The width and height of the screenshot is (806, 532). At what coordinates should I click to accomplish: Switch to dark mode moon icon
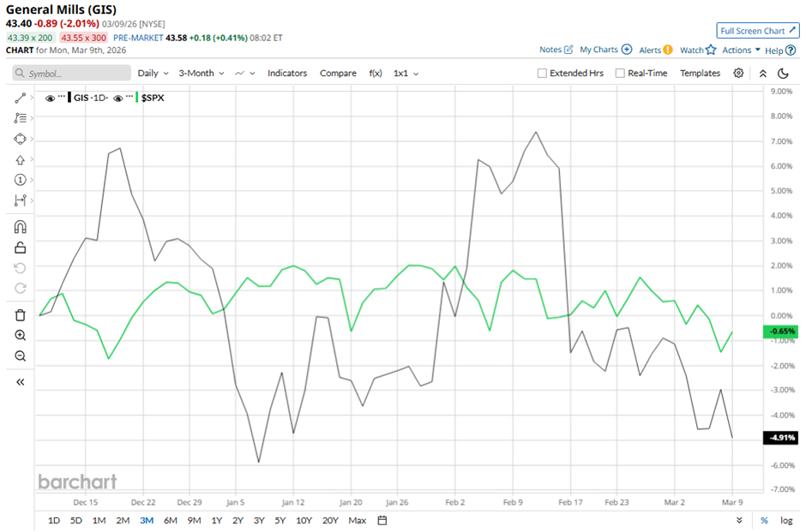click(783, 74)
